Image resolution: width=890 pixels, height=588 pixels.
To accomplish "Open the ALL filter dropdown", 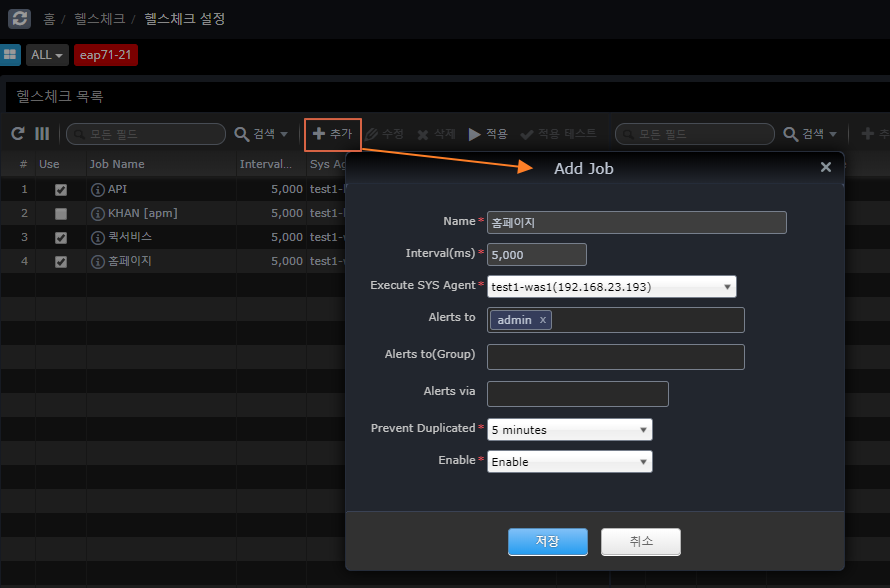I will click(x=47, y=55).
